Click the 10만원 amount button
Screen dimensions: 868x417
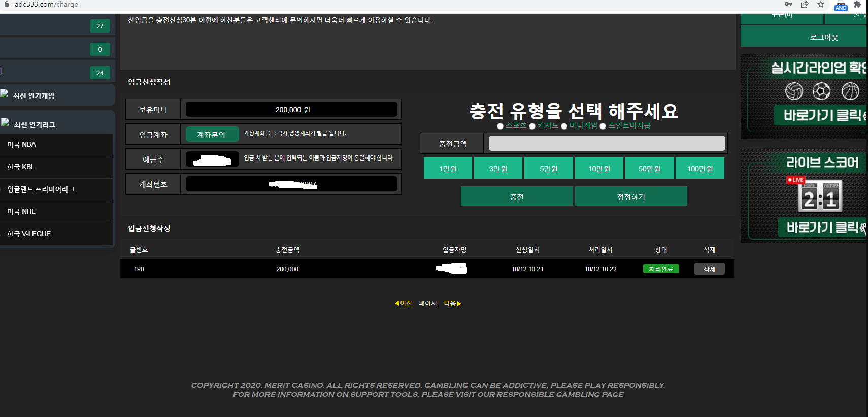click(599, 169)
